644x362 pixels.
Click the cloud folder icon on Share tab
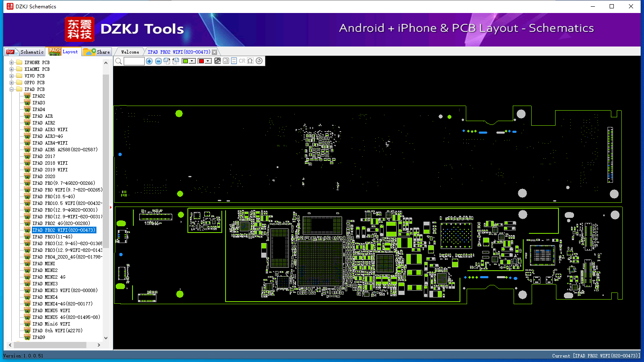pos(89,52)
